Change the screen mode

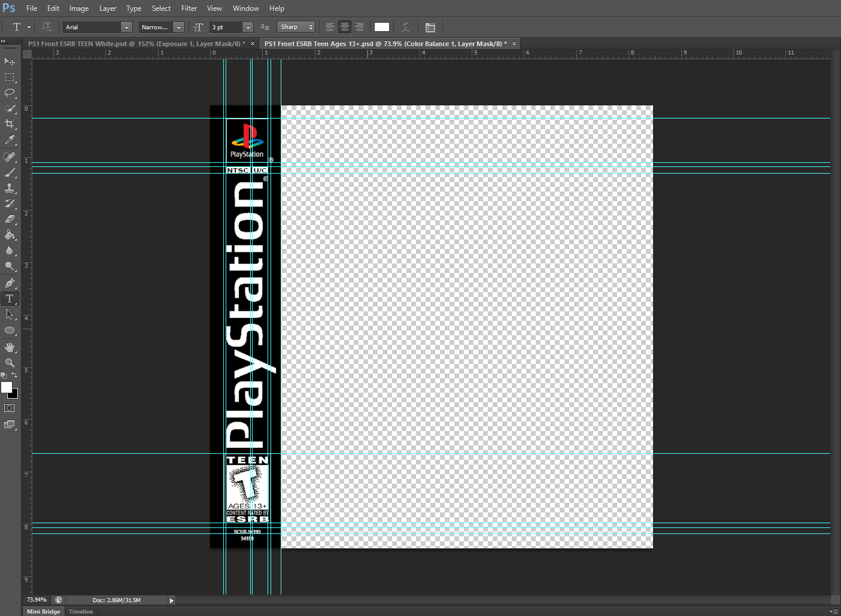[10, 424]
